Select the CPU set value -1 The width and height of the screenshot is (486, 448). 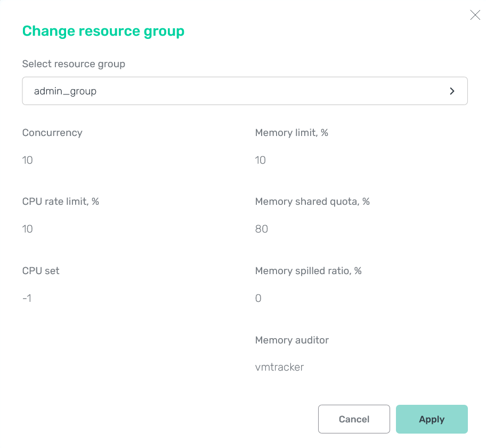[x=26, y=298]
